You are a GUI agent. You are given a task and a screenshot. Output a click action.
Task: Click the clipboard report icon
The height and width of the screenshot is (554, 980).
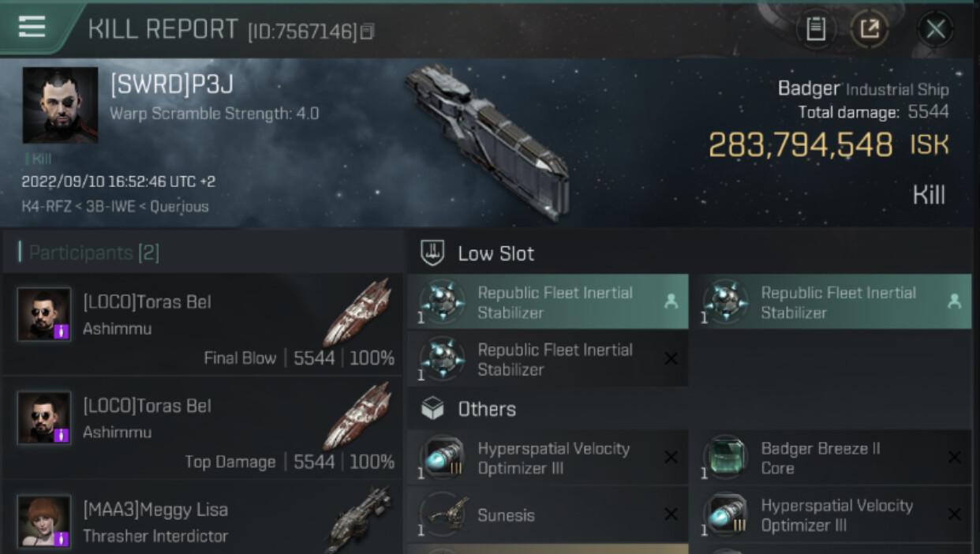click(816, 30)
